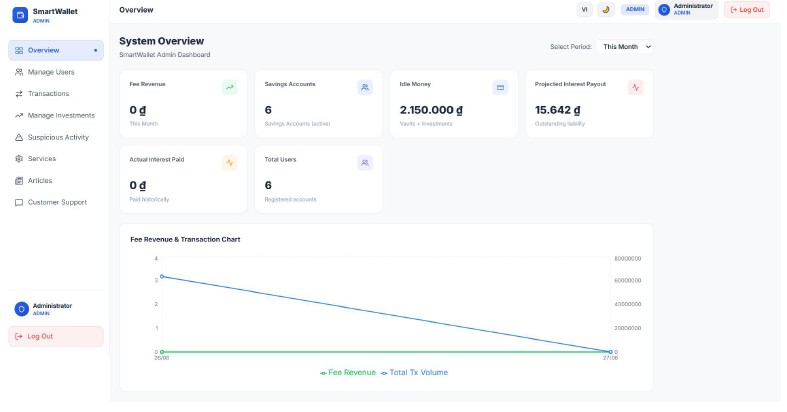Toggle Fee Revenue series in chart legend
787x412 pixels.
(x=348, y=372)
